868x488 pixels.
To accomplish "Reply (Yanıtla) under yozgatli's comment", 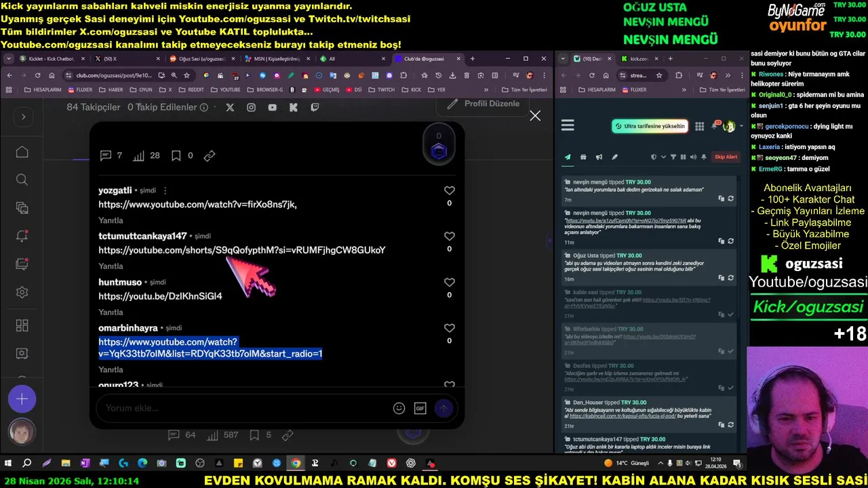I will point(111,220).
